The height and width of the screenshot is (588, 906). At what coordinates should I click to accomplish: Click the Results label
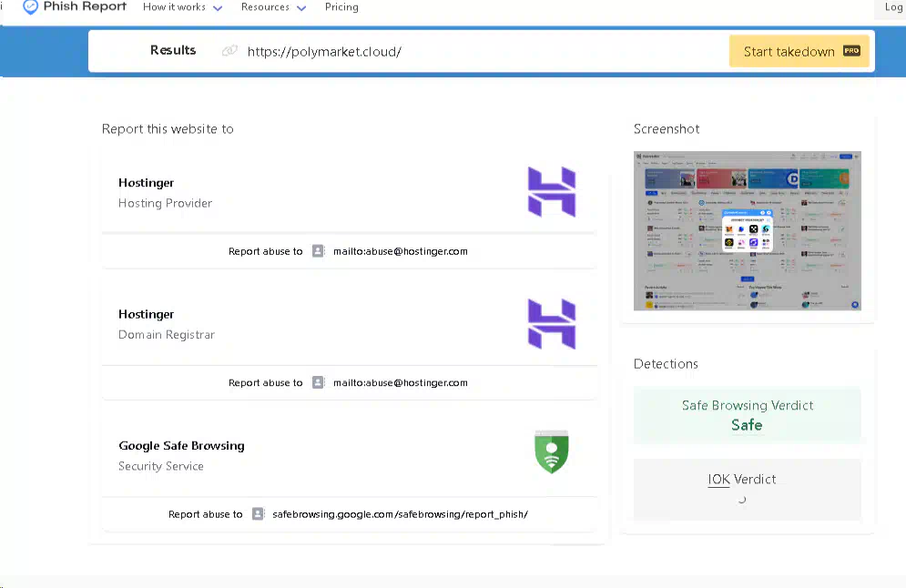pos(173,50)
